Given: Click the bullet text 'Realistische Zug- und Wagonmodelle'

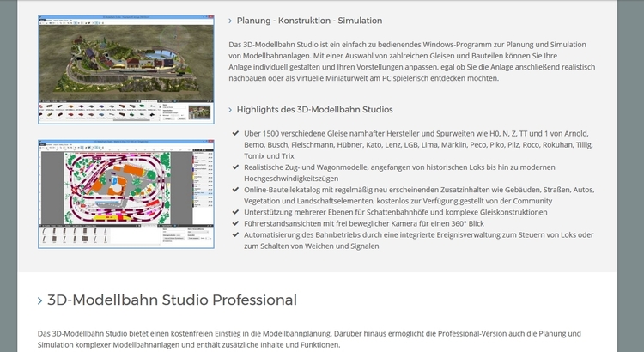Looking at the screenshot, I should [399, 173].
